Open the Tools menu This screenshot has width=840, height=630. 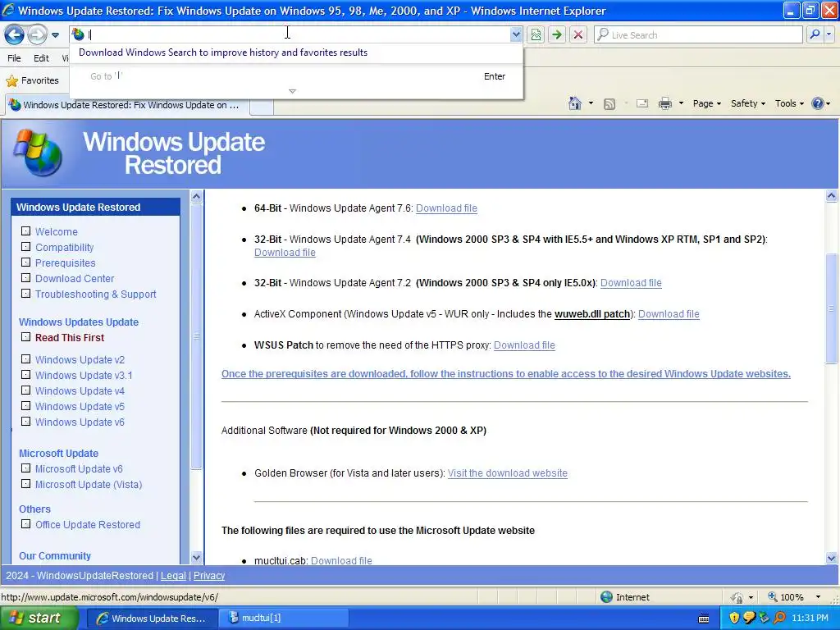789,103
